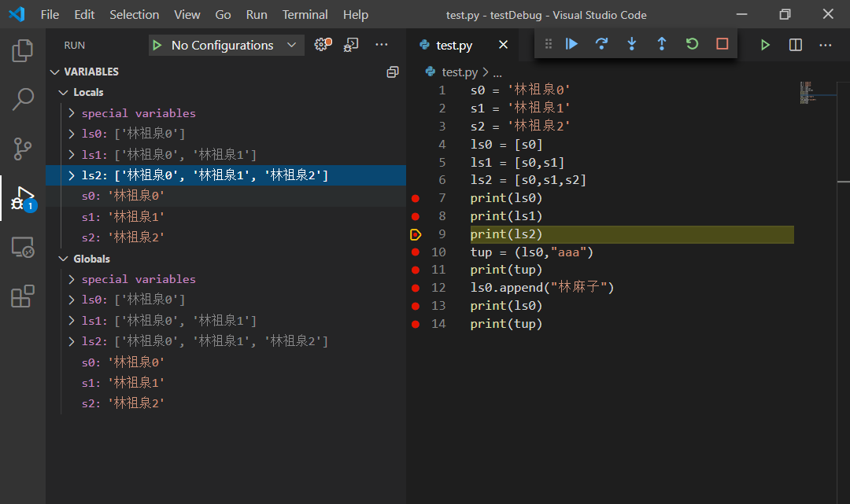Click Continue to resume debugging
Viewport: 850px width, 504px height.
(x=571, y=44)
